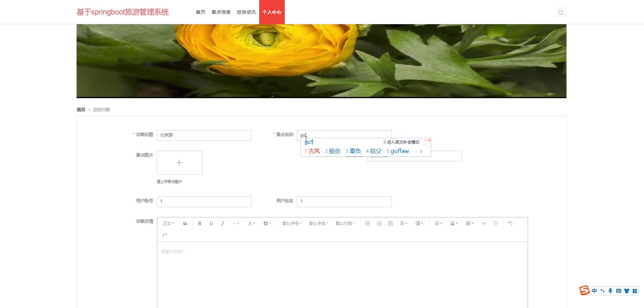Toggle italic formatting
This screenshot has width=644, height=308.
[x=223, y=224]
